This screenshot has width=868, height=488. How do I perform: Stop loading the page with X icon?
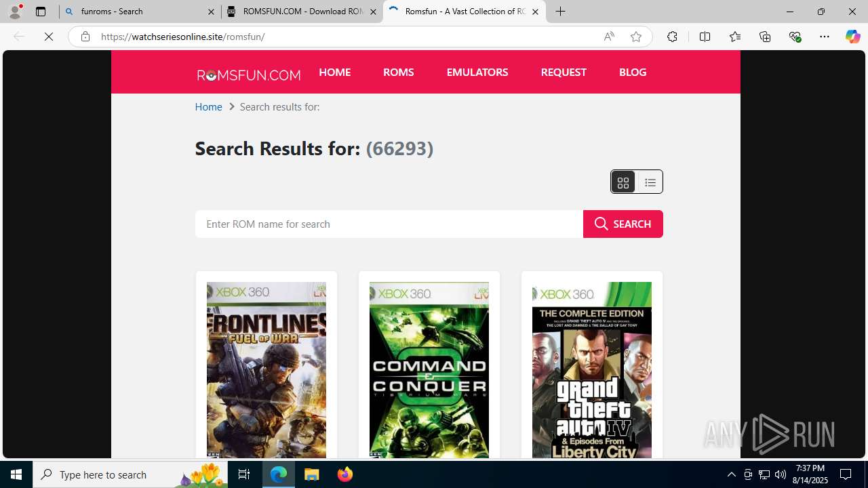49,37
